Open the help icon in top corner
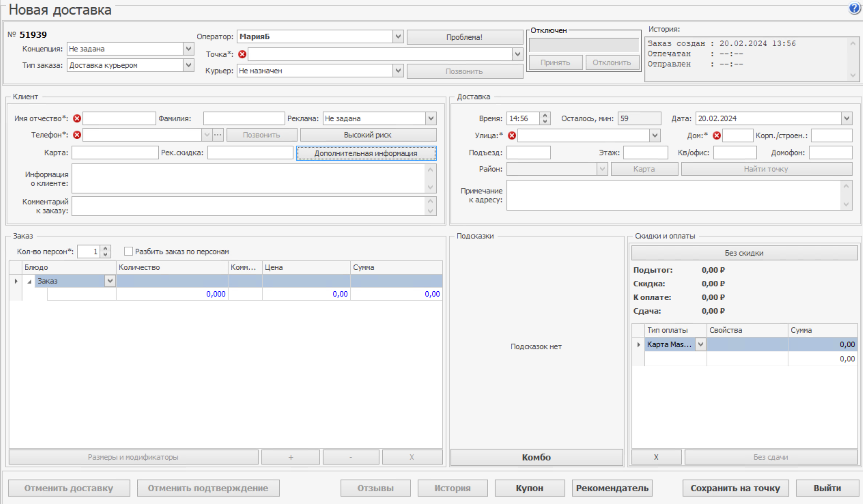Screen dimensions: 863x504 [855, 8]
